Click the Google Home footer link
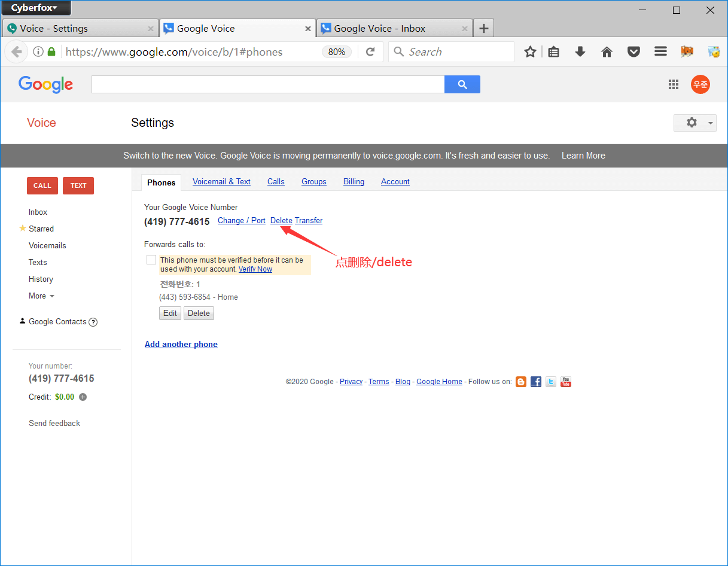 [439, 382]
